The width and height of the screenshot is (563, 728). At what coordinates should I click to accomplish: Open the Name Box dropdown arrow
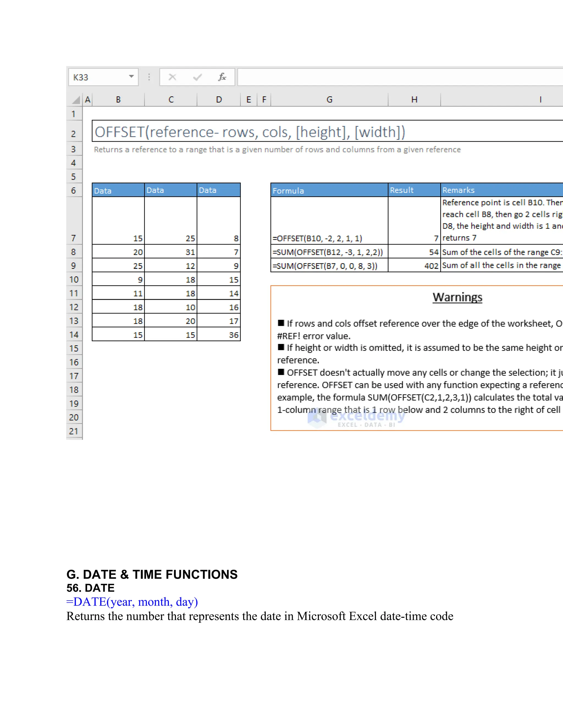point(131,77)
